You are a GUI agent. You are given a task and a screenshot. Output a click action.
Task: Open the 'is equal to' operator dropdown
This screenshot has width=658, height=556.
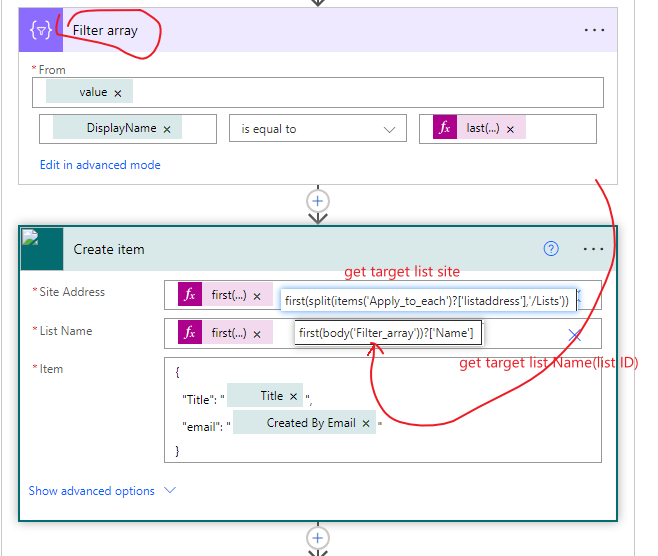point(318,129)
